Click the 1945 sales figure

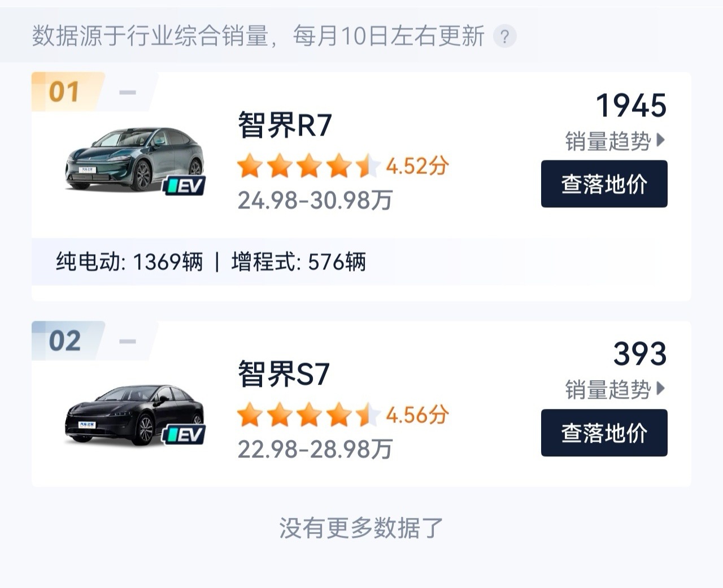point(631,106)
